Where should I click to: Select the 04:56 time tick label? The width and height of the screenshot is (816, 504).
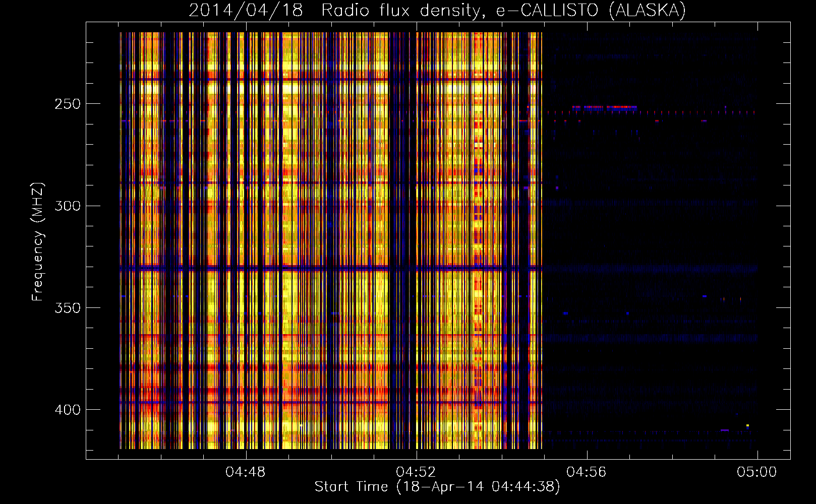pyautogui.click(x=587, y=472)
